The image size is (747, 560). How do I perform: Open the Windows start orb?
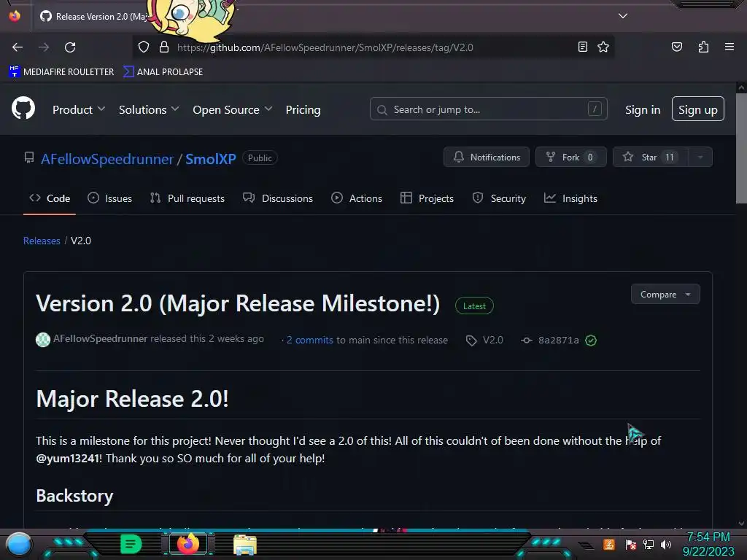[19, 544]
